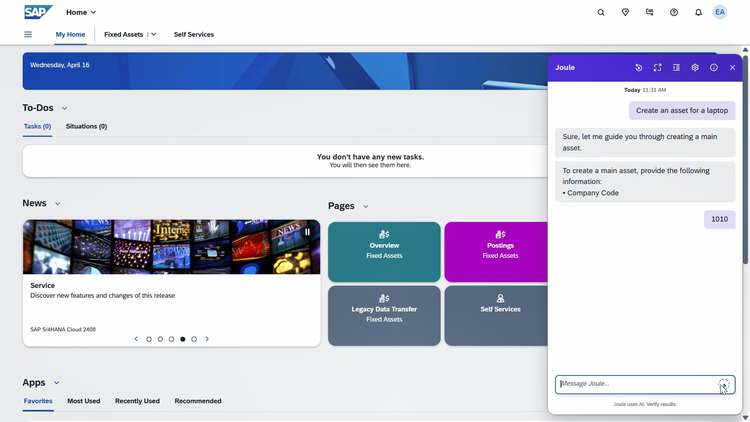The width and height of the screenshot is (750, 422).
Task: Select the Tasks (0) tab
Action: pyautogui.click(x=37, y=126)
